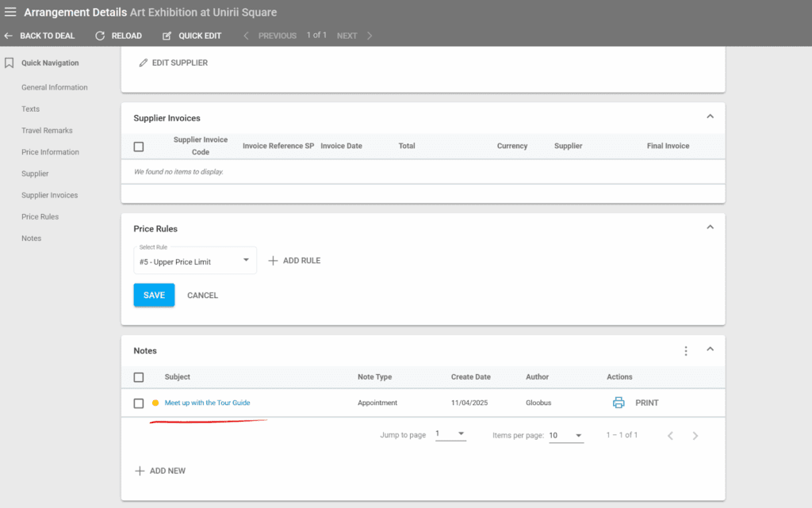
Task: Select all Notes header checkbox
Action: (138, 377)
